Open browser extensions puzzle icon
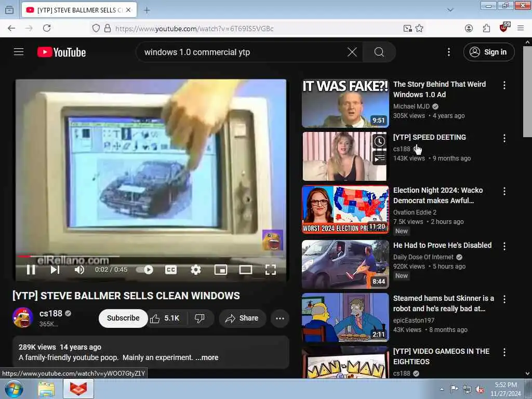Screen dimensions: 532x399 click(486, 28)
